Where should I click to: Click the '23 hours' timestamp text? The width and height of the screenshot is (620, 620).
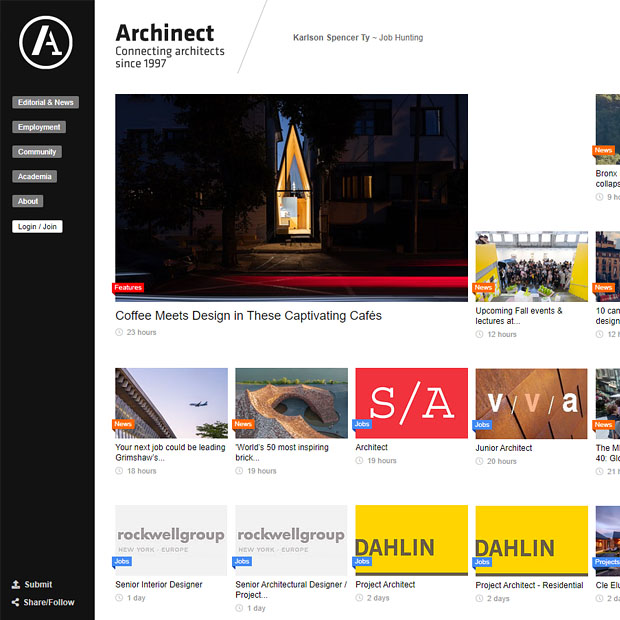tap(142, 332)
